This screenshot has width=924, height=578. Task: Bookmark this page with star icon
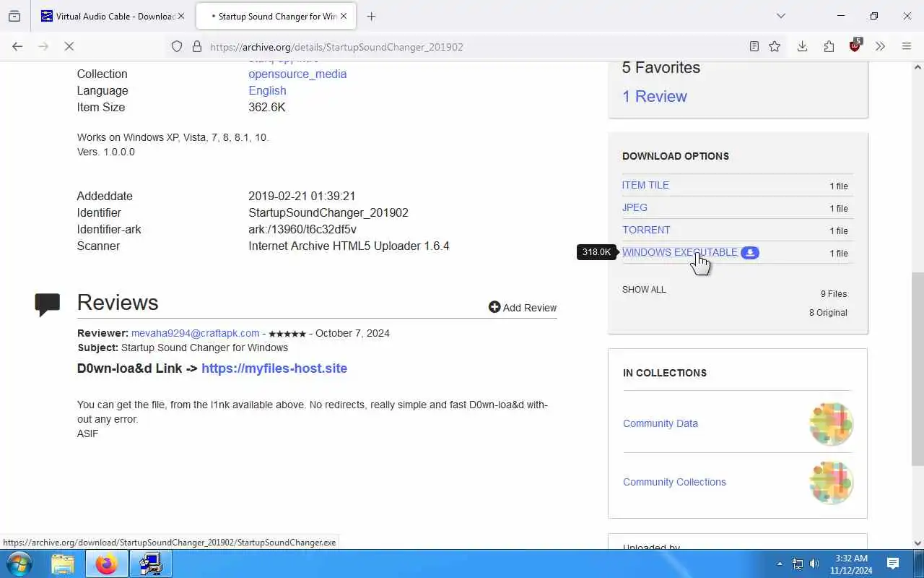(x=775, y=46)
